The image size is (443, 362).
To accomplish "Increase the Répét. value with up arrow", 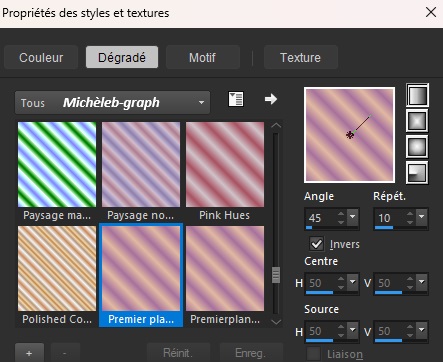I will pyautogui.click(x=410, y=213).
